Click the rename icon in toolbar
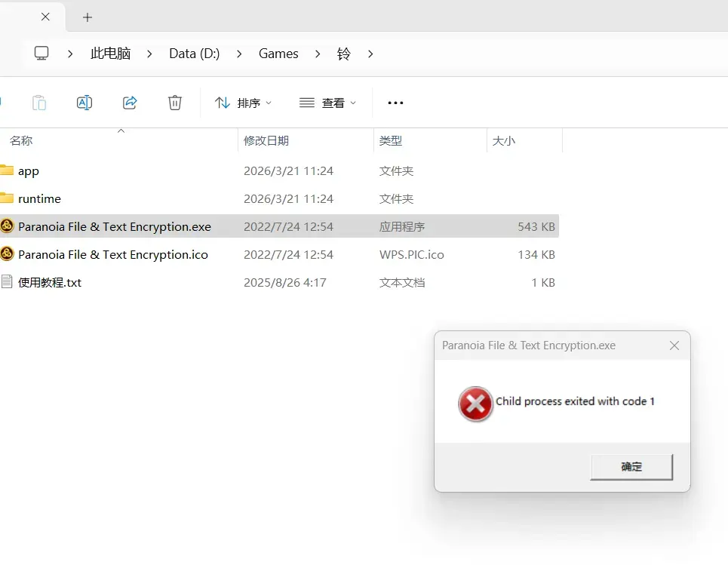The width and height of the screenshot is (728, 565). [84, 103]
